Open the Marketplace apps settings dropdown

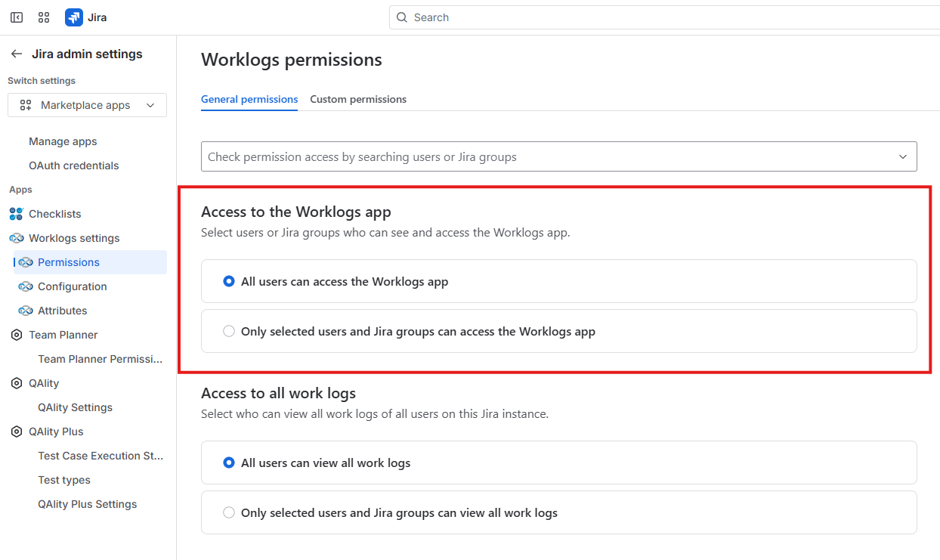[87, 105]
